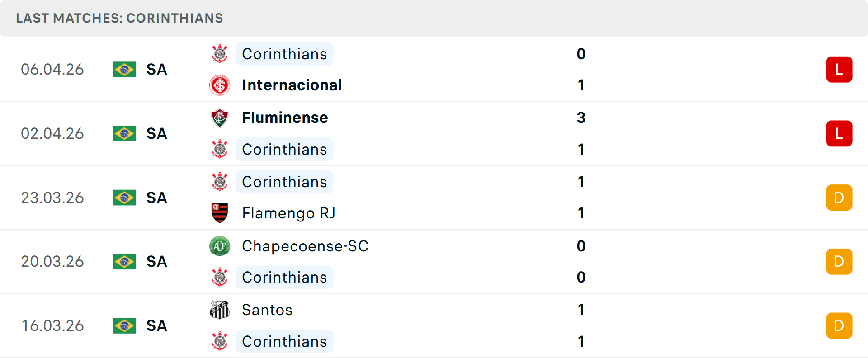The height and width of the screenshot is (358, 868).
Task: Click the red L badge for the Internacional loss
Action: coord(840,69)
